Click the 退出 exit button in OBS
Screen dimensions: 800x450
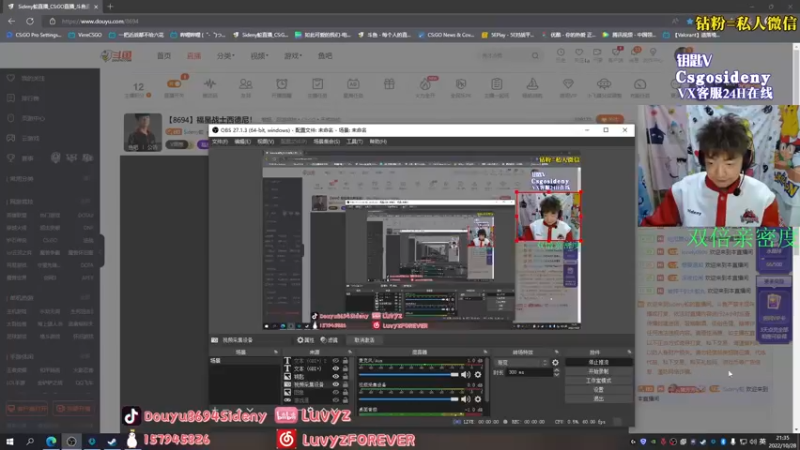point(598,398)
